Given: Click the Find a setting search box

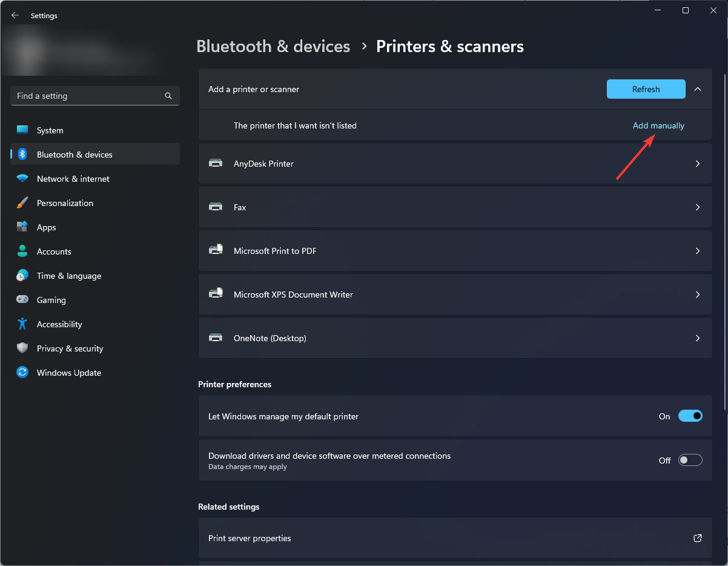Looking at the screenshot, I should (95, 96).
